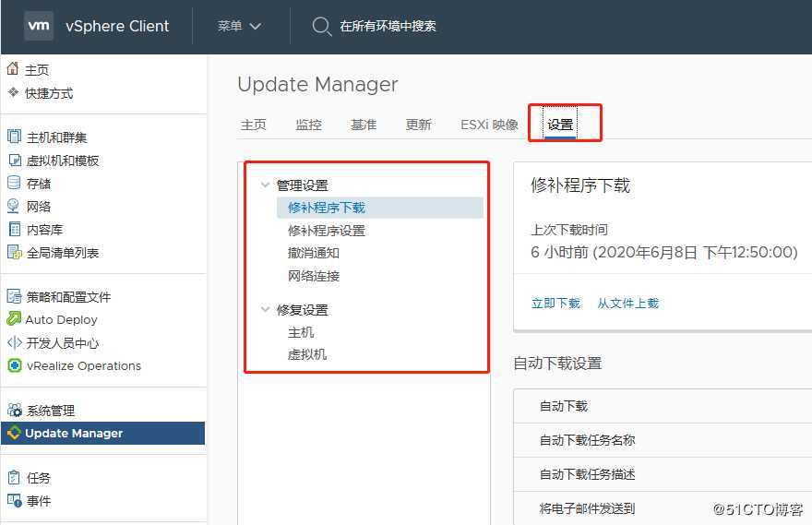Open the 更新 tab
This screenshot has height=525, width=812.
(418, 125)
